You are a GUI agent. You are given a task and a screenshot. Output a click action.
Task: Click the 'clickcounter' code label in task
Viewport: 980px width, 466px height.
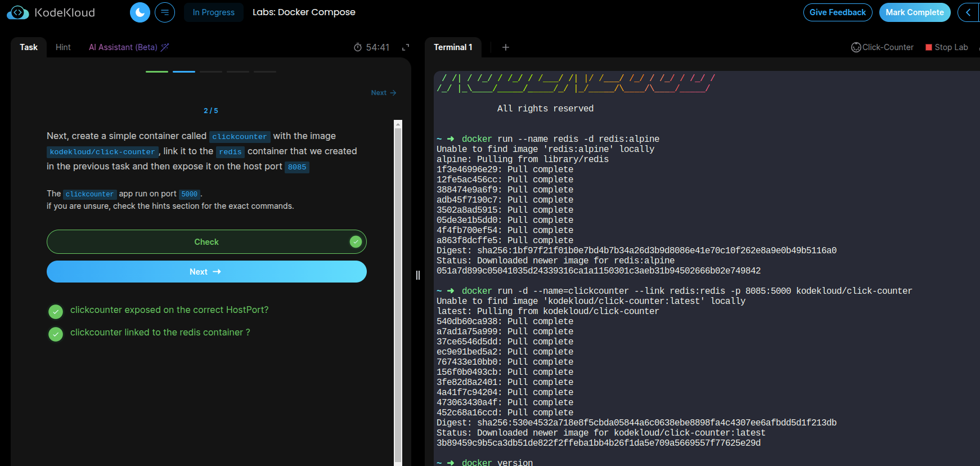click(x=240, y=137)
